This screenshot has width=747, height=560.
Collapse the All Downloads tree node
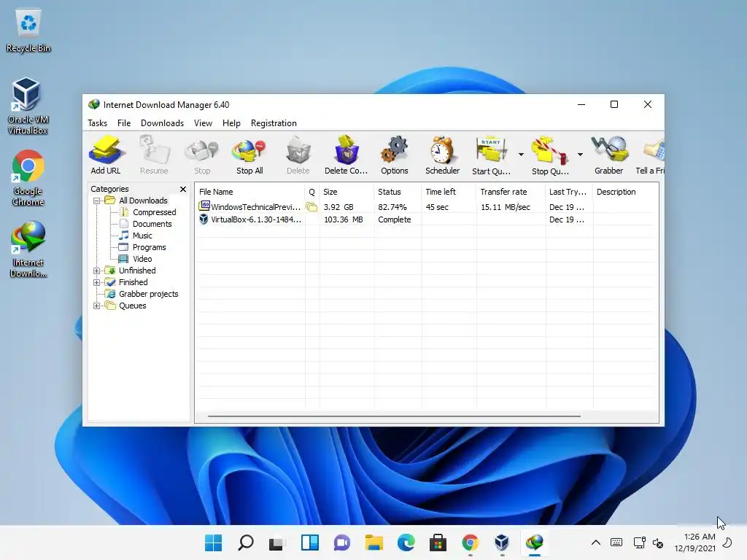97,201
